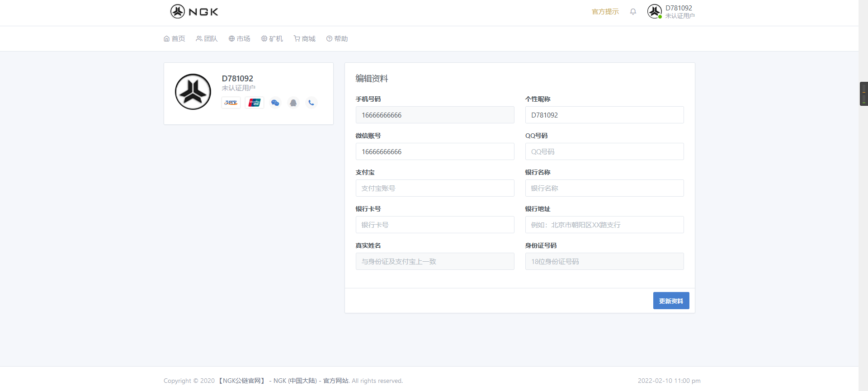This screenshot has width=868, height=391.
Task: Focus the QQ号码 input field
Action: tap(604, 151)
